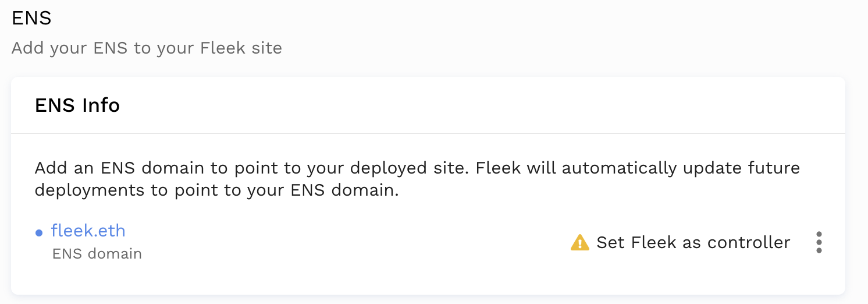
Task: Click the ENS domain label under fleek.eth
Action: [x=97, y=254]
